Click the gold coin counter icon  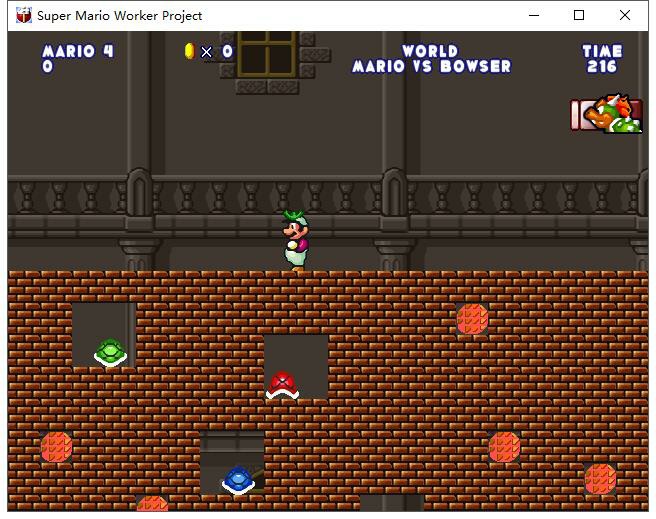click(190, 51)
